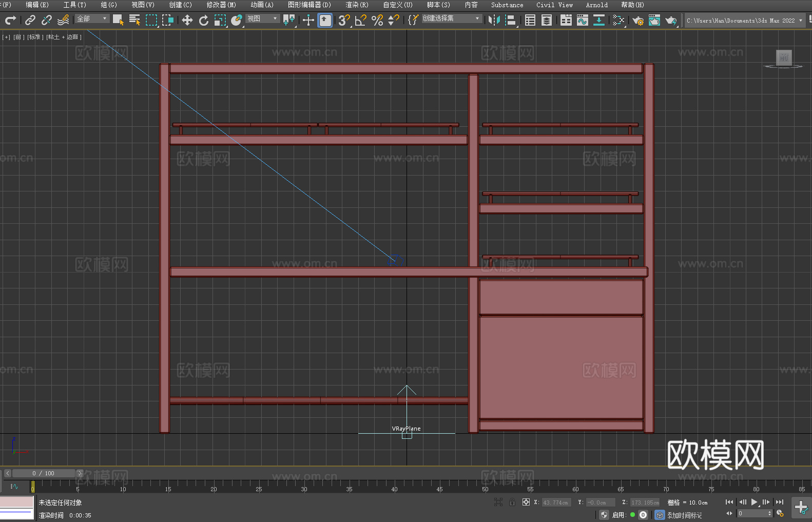812x522 pixels.
Task: Select the Link tool (chain icon)
Action: tap(30, 20)
